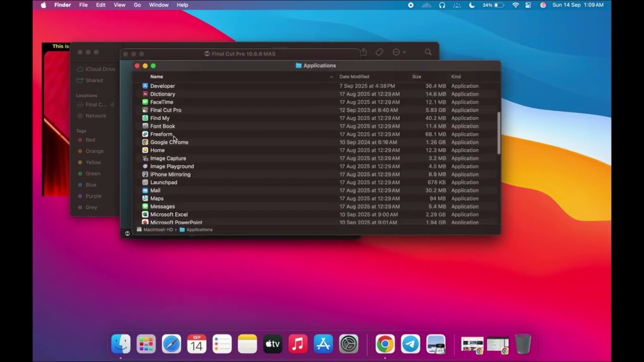Viewport: 644px width, 362px height.
Task: Open Safari from the Dock
Action: pyautogui.click(x=172, y=344)
